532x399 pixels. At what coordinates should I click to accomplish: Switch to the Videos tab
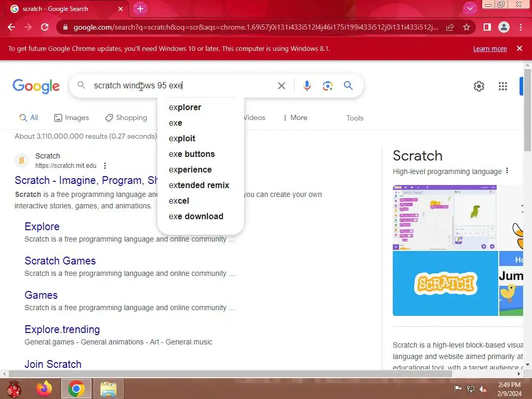click(x=255, y=118)
